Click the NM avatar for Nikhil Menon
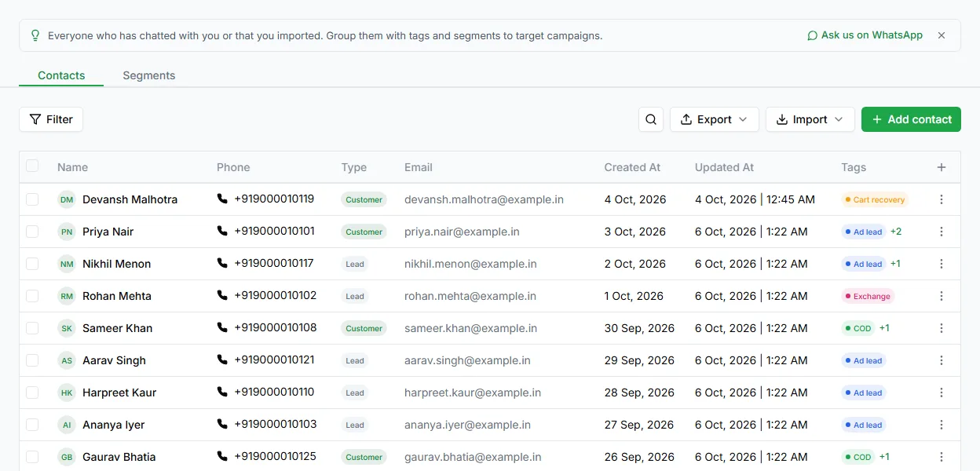 pos(67,264)
